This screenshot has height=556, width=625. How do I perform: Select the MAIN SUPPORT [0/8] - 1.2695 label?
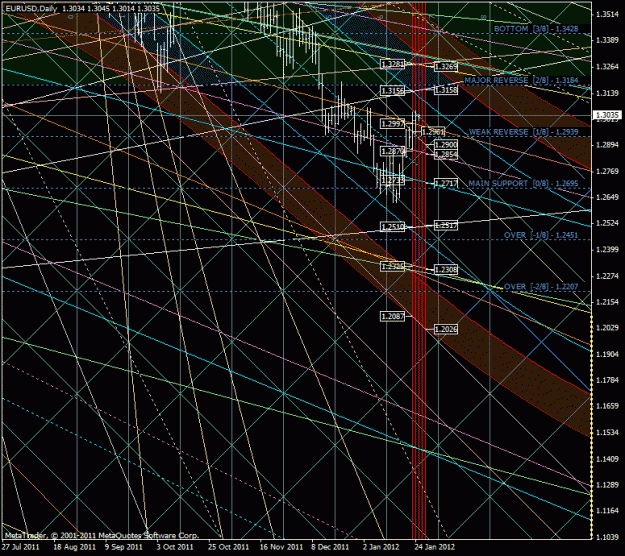(523, 183)
